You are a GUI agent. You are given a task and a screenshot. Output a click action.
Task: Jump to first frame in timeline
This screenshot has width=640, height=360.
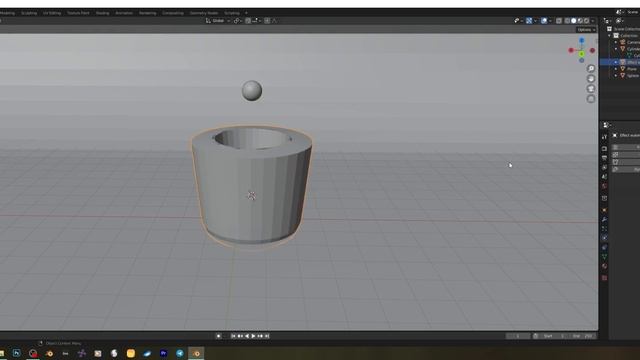tap(233, 336)
